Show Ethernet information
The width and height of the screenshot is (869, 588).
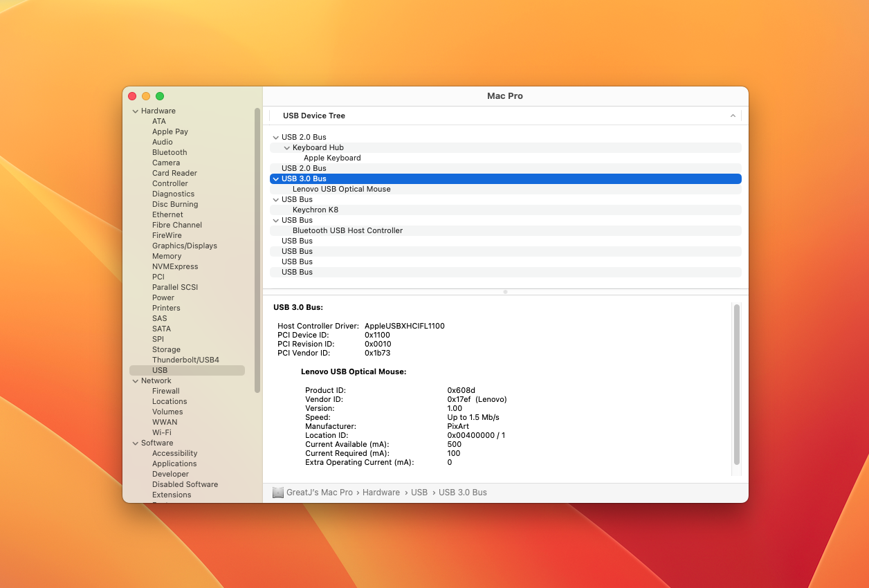[x=167, y=214]
